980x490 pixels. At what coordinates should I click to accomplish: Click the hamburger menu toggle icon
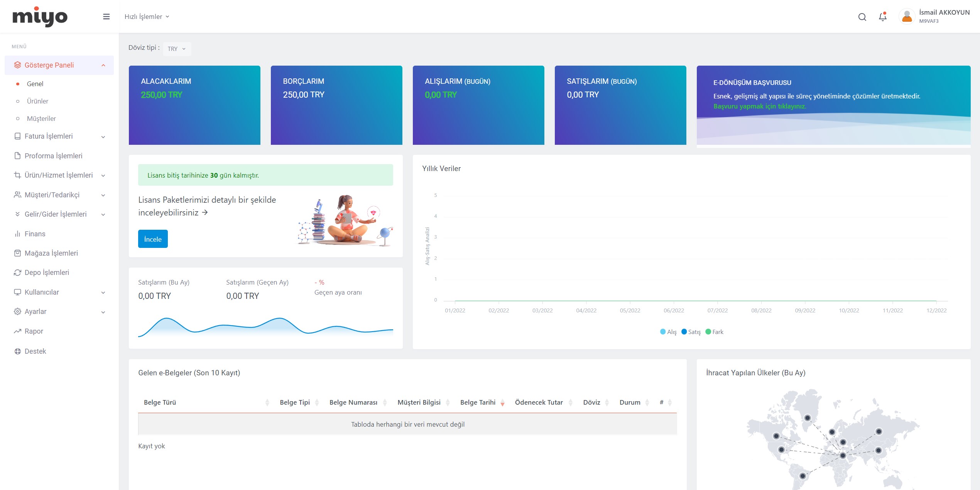tap(106, 17)
